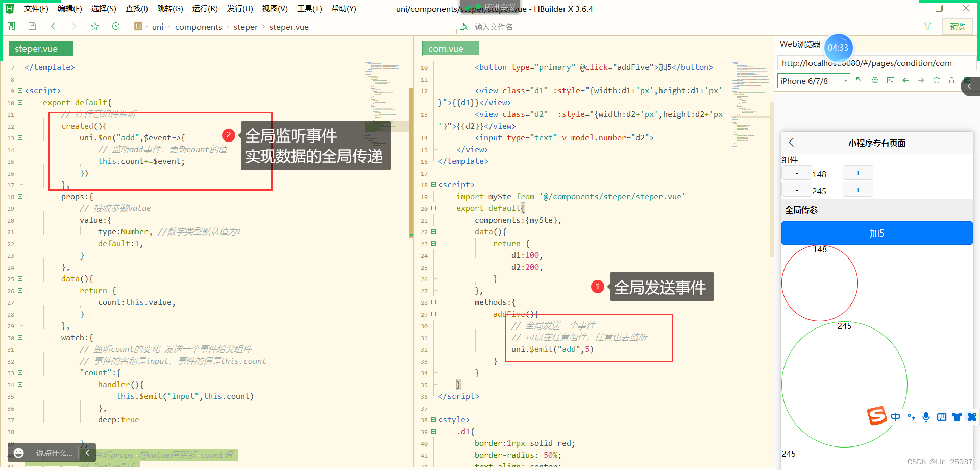Click the HBuilder X logo icon
This screenshot has height=470, width=980.
9,8
